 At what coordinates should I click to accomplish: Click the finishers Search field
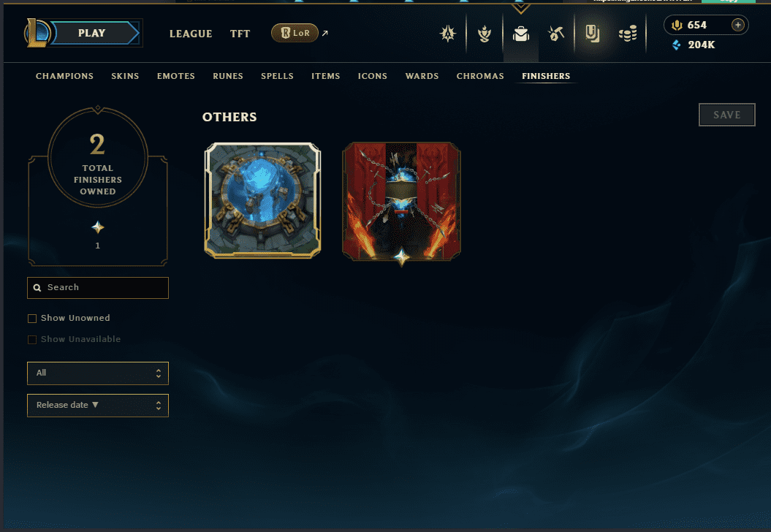click(x=98, y=288)
